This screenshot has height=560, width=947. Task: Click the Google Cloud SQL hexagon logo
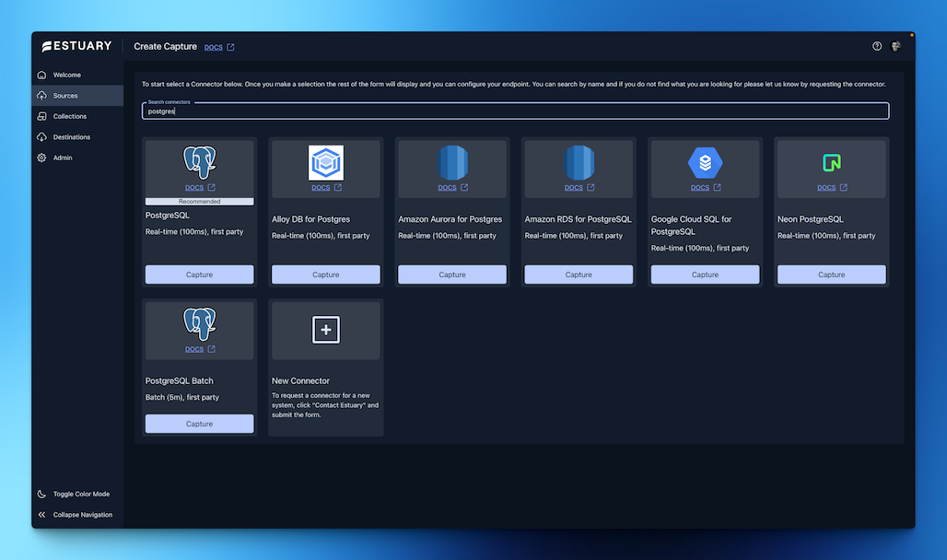pos(705,162)
